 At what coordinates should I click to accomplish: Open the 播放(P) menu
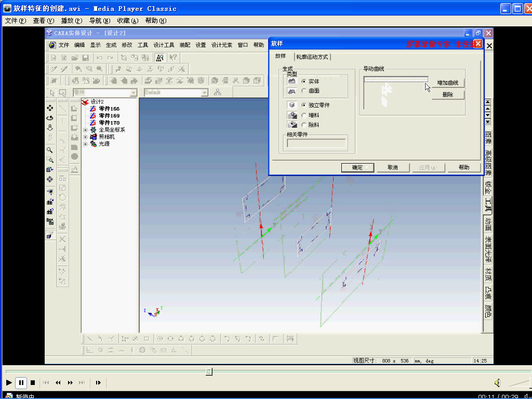coord(72,21)
